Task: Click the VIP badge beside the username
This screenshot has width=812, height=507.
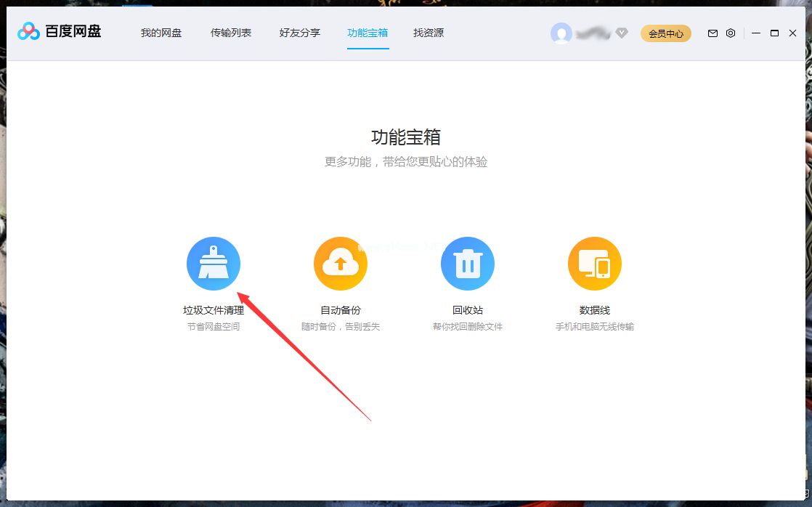Action: tap(622, 33)
